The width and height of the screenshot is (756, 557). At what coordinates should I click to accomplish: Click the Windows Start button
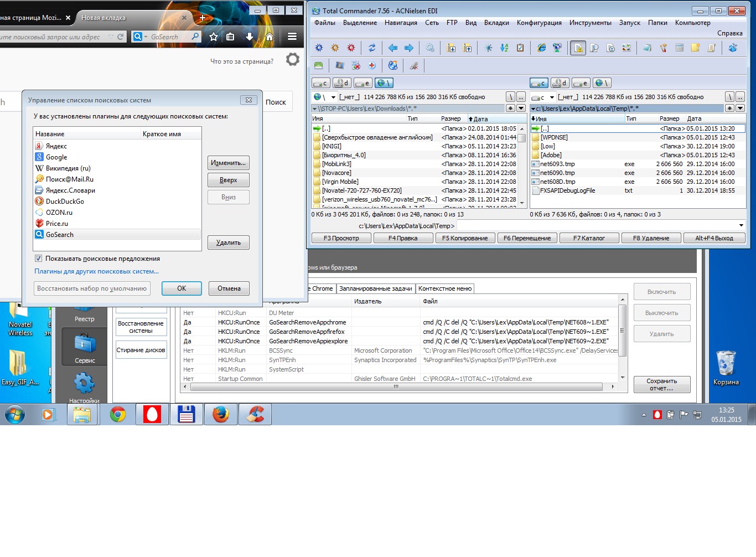click(x=15, y=414)
